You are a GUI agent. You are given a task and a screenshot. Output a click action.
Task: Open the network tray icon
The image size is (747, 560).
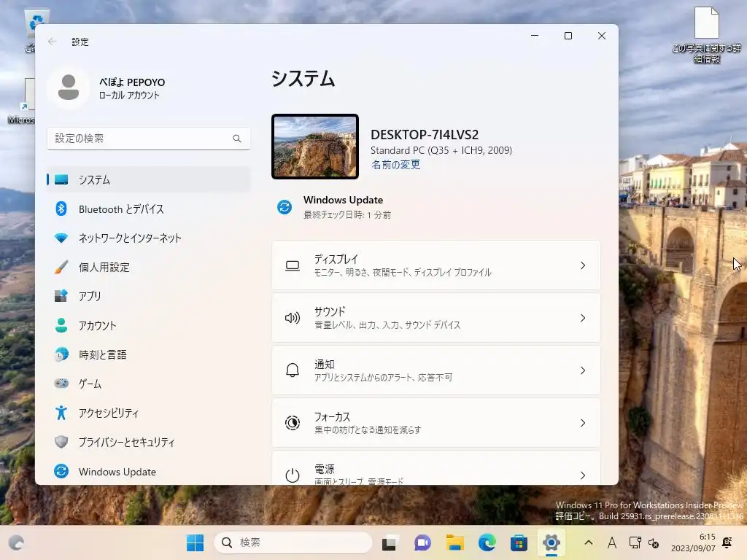click(x=635, y=542)
